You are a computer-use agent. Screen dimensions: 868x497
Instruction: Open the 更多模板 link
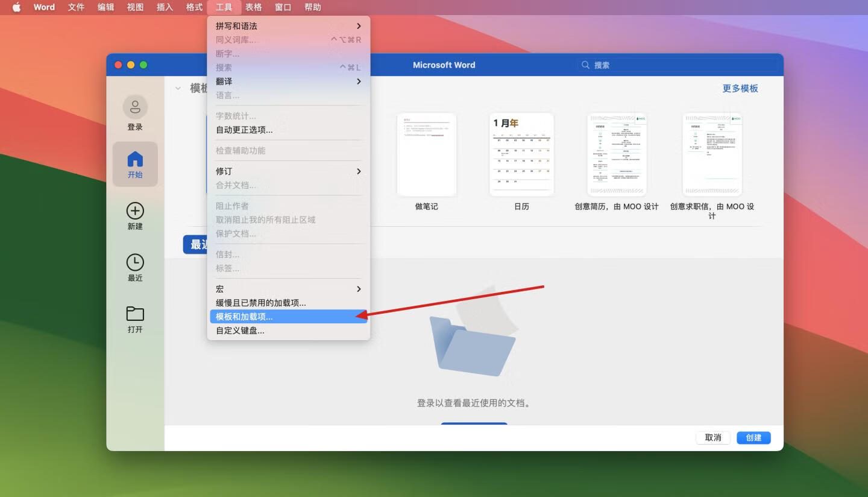click(740, 88)
